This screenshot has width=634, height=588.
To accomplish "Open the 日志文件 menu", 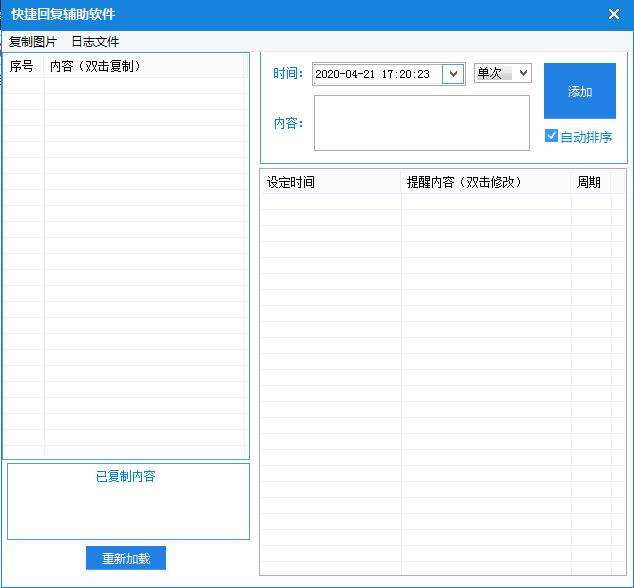I will 95,42.
